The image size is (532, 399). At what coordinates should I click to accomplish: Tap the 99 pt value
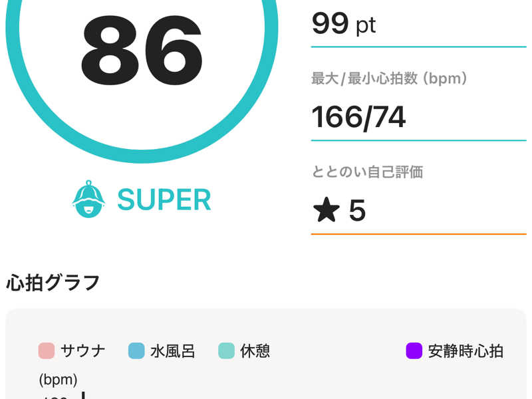click(344, 24)
